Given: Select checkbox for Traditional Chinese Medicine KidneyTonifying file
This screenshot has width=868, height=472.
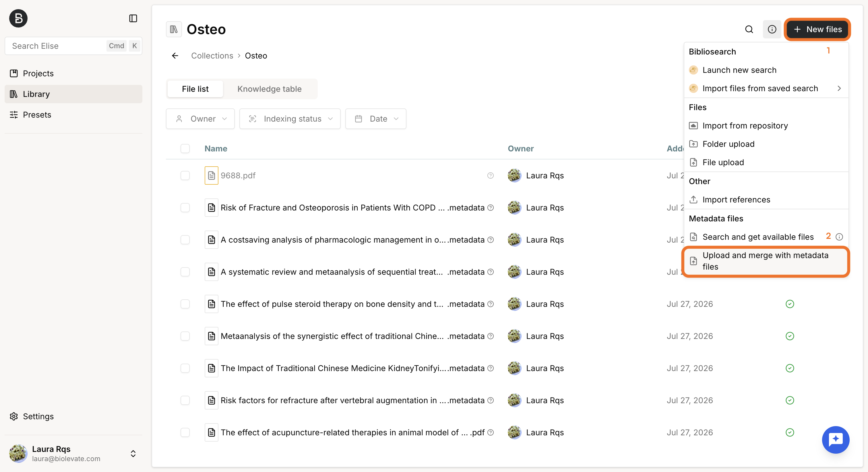Looking at the screenshot, I should pos(185,368).
